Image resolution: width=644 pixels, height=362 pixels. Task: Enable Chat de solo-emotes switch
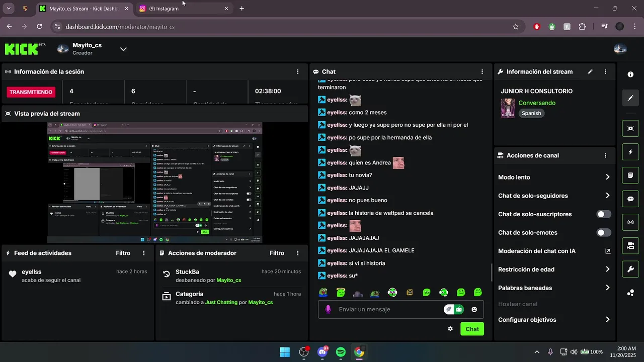(604, 233)
